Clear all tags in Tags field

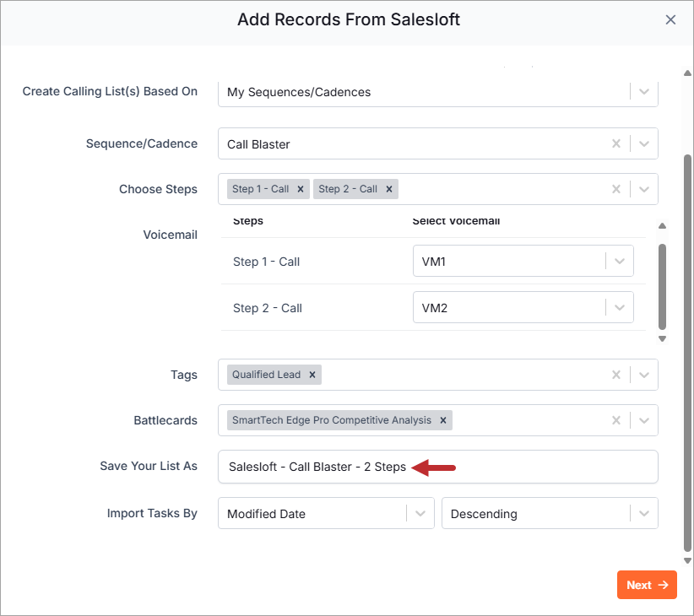coord(615,375)
